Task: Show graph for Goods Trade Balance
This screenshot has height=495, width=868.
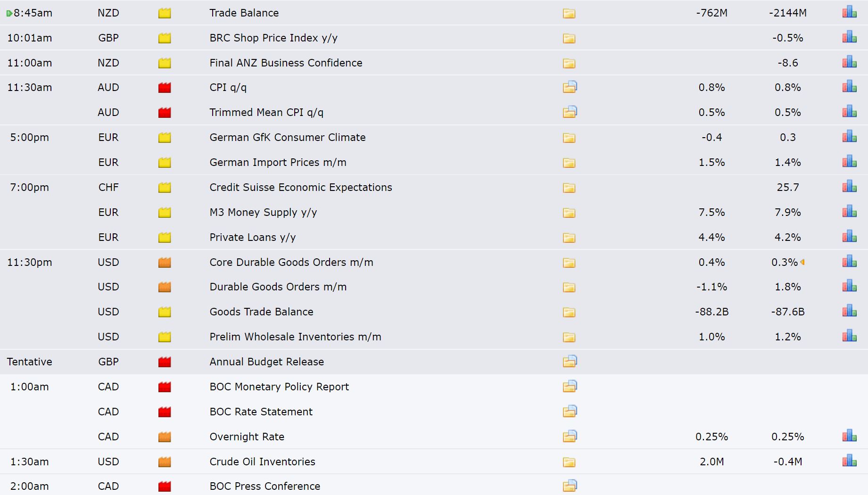Action: click(x=849, y=311)
